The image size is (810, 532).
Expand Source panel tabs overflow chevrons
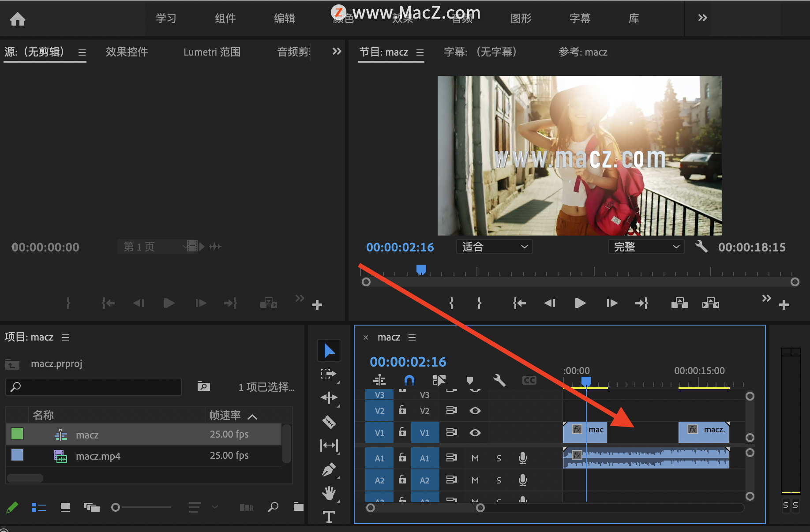[337, 51]
